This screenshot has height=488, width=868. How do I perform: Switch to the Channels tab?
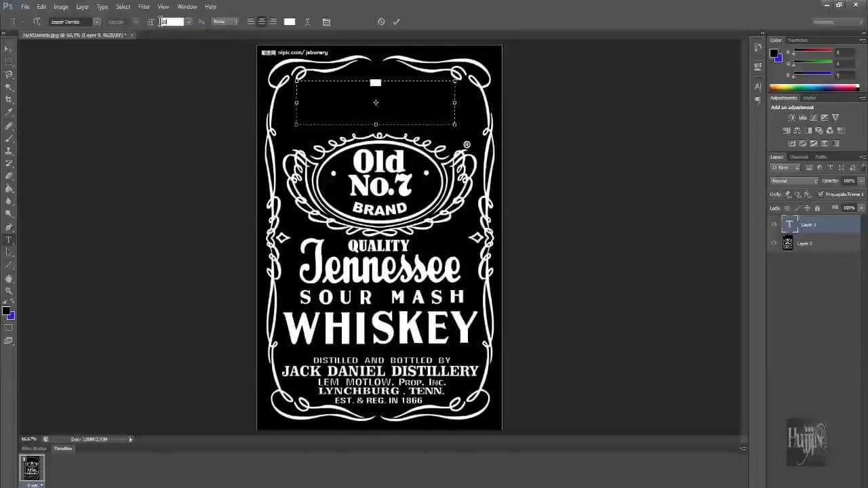pos(799,157)
